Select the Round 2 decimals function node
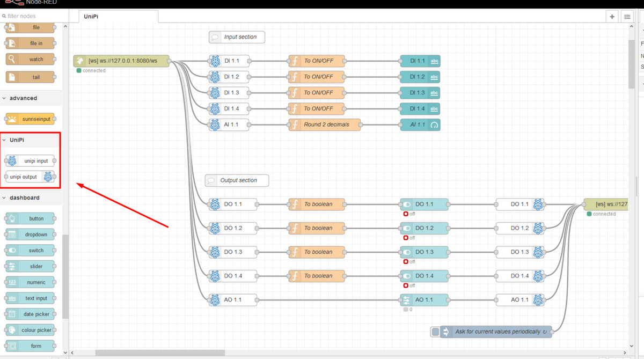Image resolution: width=644 pixels, height=359 pixels. tap(324, 124)
